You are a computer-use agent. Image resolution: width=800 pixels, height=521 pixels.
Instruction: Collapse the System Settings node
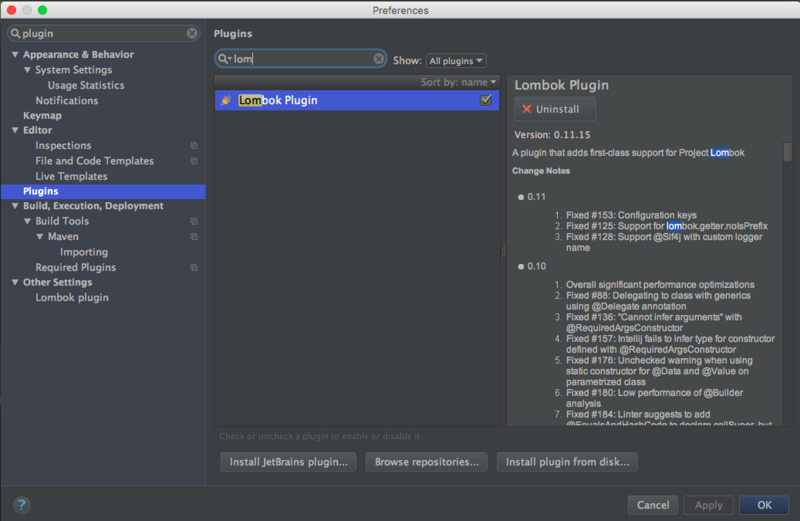pyautogui.click(x=27, y=70)
